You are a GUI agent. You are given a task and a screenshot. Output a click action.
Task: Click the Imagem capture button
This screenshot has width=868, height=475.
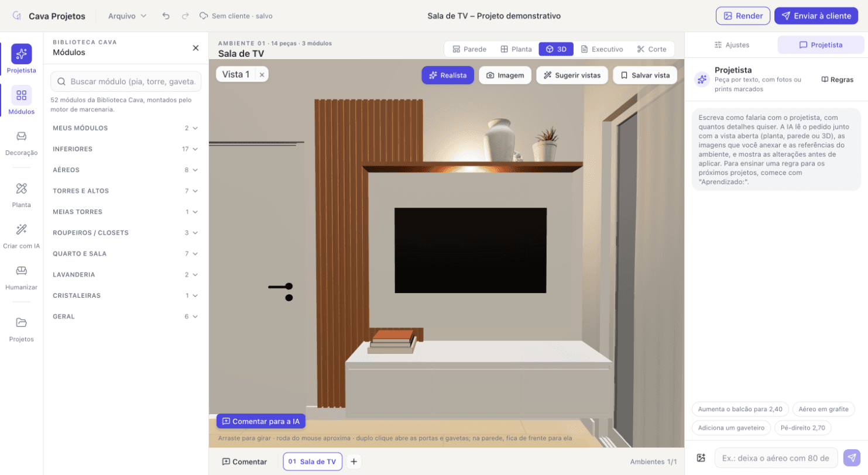coord(505,75)
